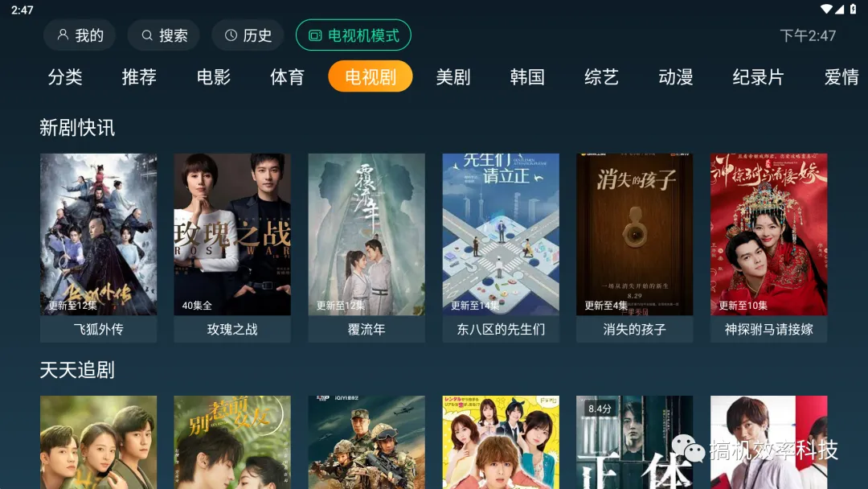Click the WeChat logo watermark
This screenshot has width=868, height=489.
coord(688,448)
